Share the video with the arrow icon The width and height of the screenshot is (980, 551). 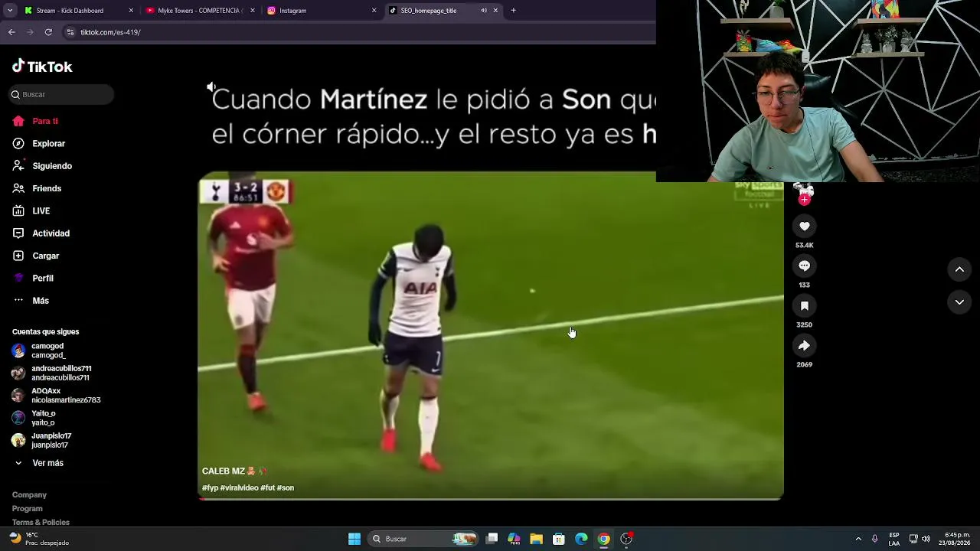click(x=804, y=345)
